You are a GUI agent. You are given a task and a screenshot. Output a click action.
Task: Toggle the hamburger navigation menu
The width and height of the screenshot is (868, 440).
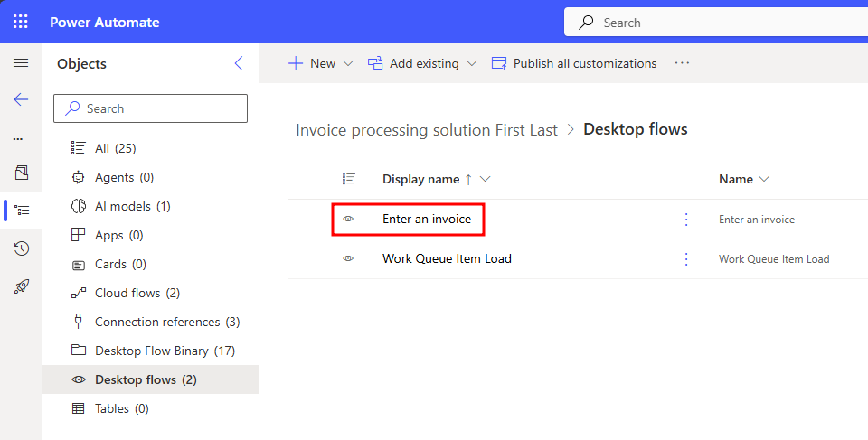[x=21, y=62]
